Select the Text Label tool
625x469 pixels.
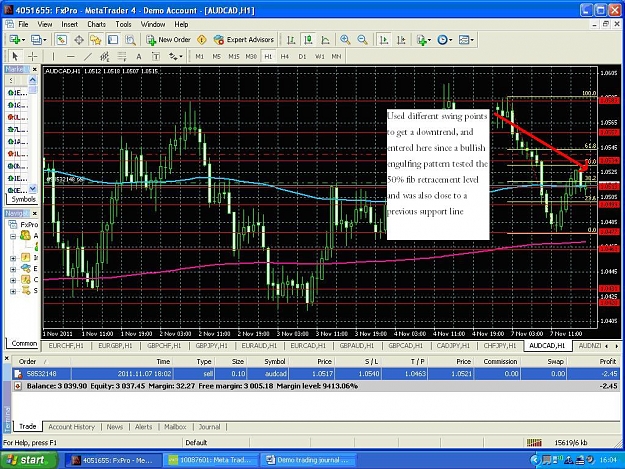[156, 57]
